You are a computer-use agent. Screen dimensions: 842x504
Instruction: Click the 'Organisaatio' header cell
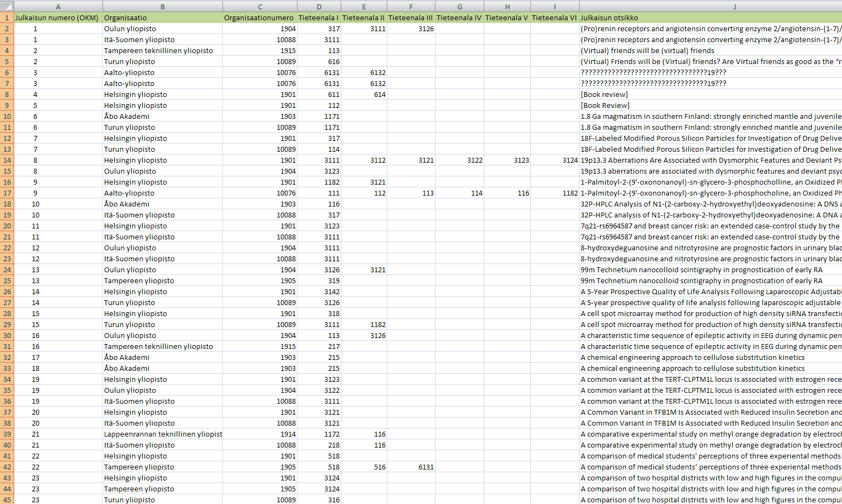point(163,18)
